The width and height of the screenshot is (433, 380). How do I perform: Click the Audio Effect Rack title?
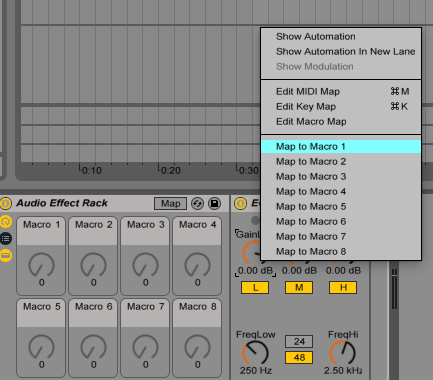(62, 203)
